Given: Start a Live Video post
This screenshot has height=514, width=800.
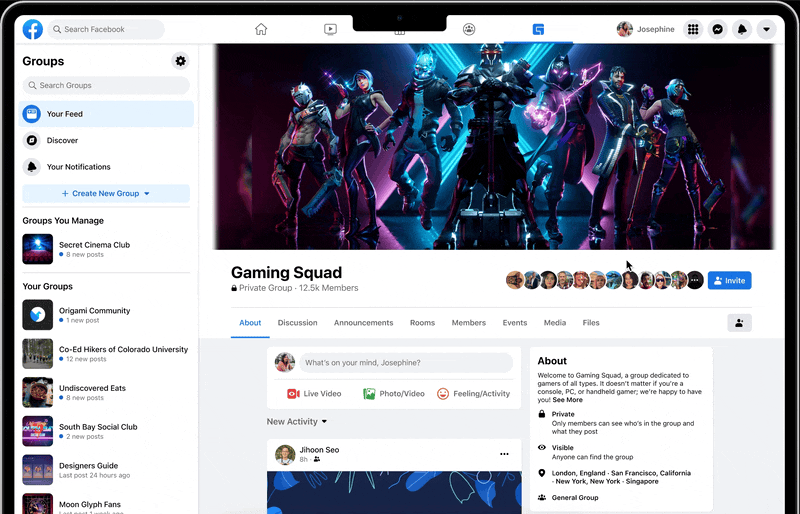Looking at the screenshot, I should pyautogui.click(x=314, y=394).
